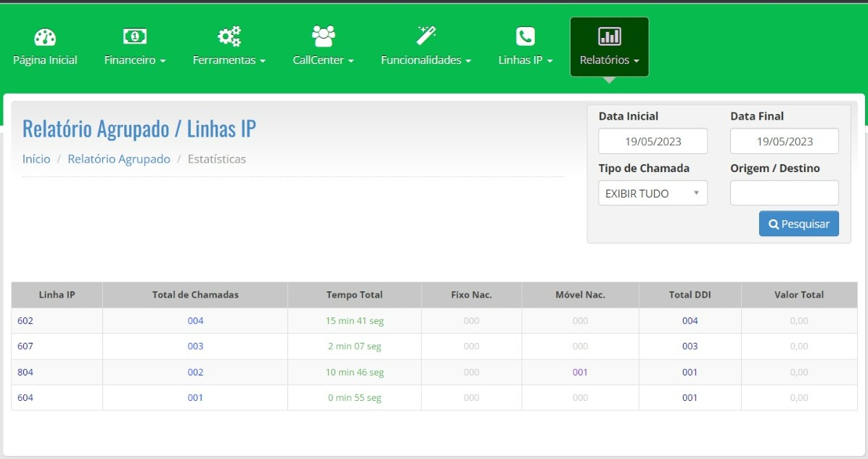
Task: Open the Relatório Agrupado breadcrumb link
Action: point(119,159)
